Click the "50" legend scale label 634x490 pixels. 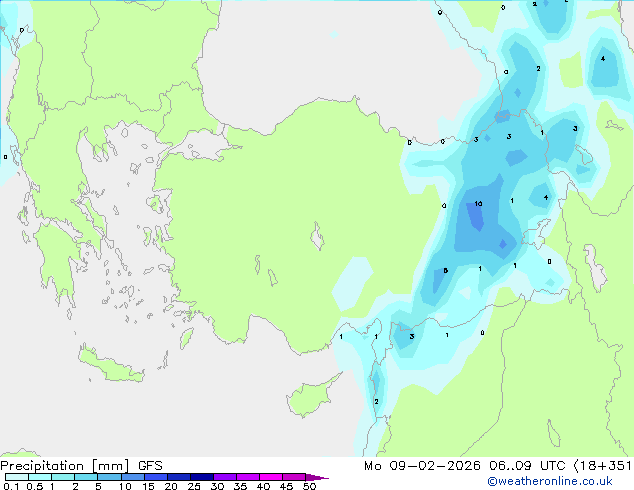(x=309, y=486)
